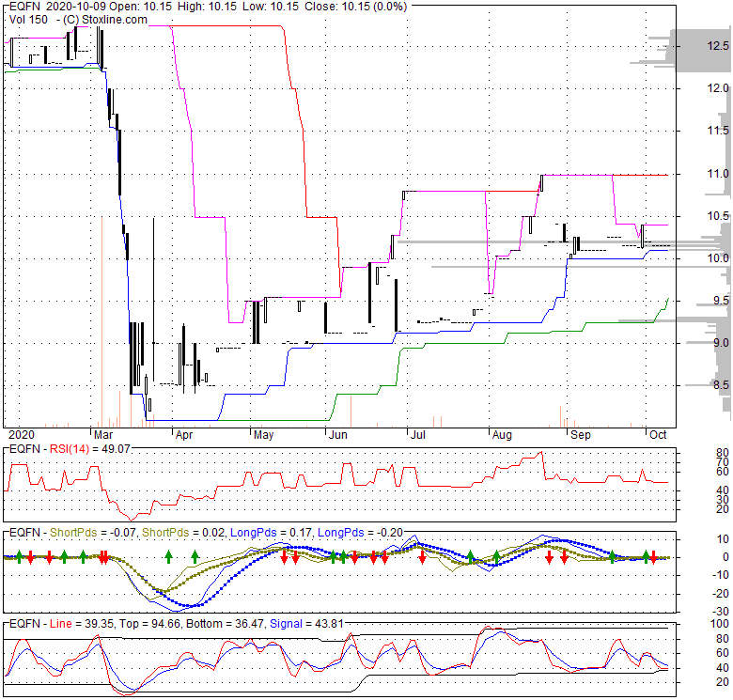733x700 pixels.
Task: Click the '2020' label on time axis
Action: (22, 435)
